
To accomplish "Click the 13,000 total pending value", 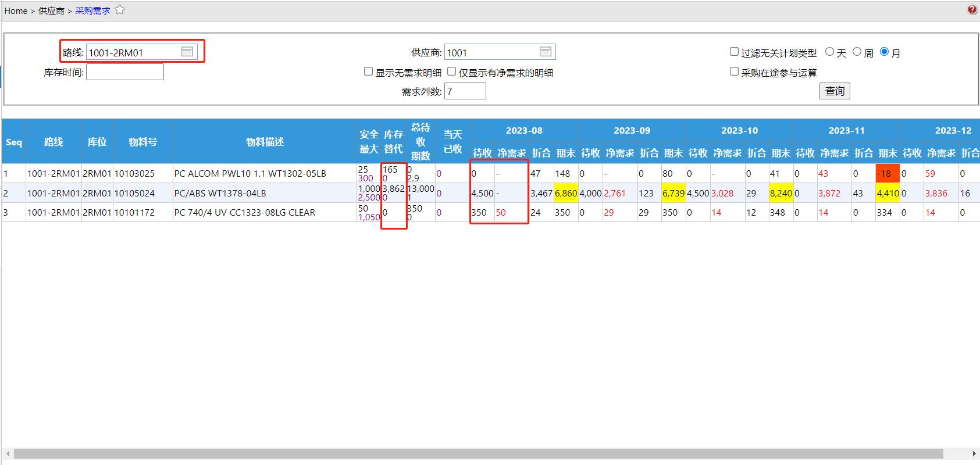I will click(420, 189).
